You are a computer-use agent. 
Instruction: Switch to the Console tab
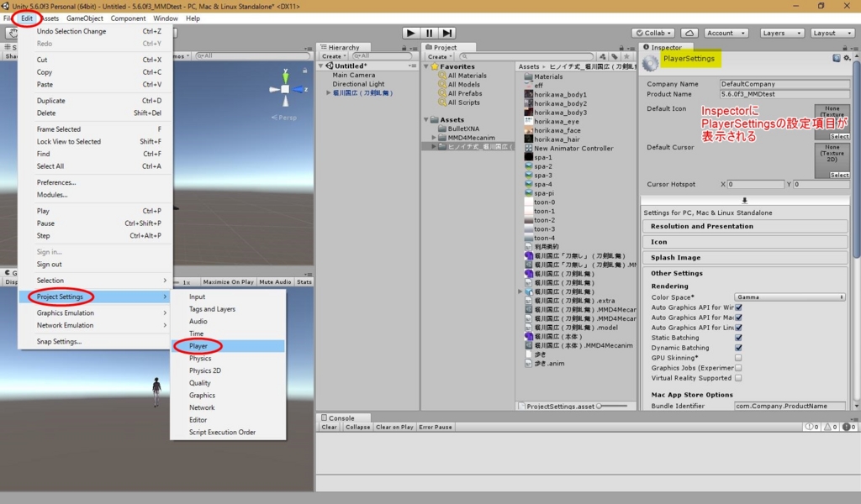click(337, 417)
